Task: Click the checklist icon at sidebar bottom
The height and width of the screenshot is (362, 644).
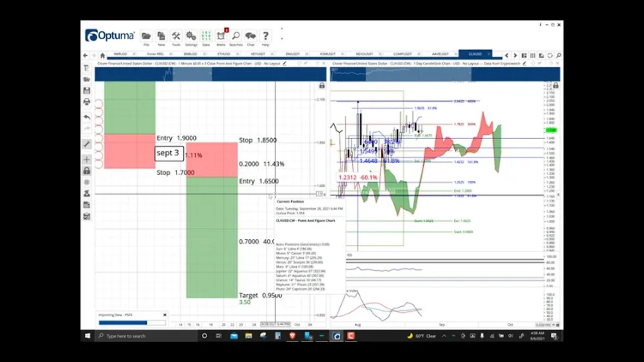Action: coord(87,216)
